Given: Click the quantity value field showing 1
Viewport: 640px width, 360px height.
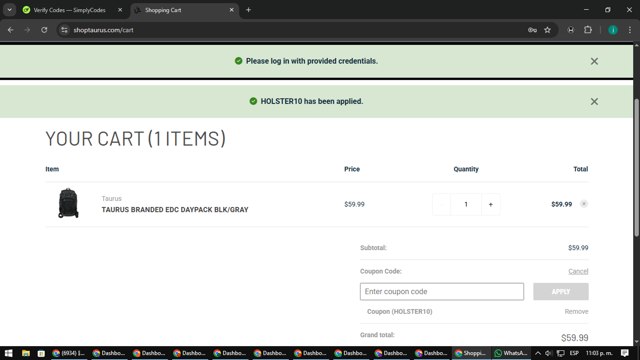Looking at the screenshot, I should (466, 204).
